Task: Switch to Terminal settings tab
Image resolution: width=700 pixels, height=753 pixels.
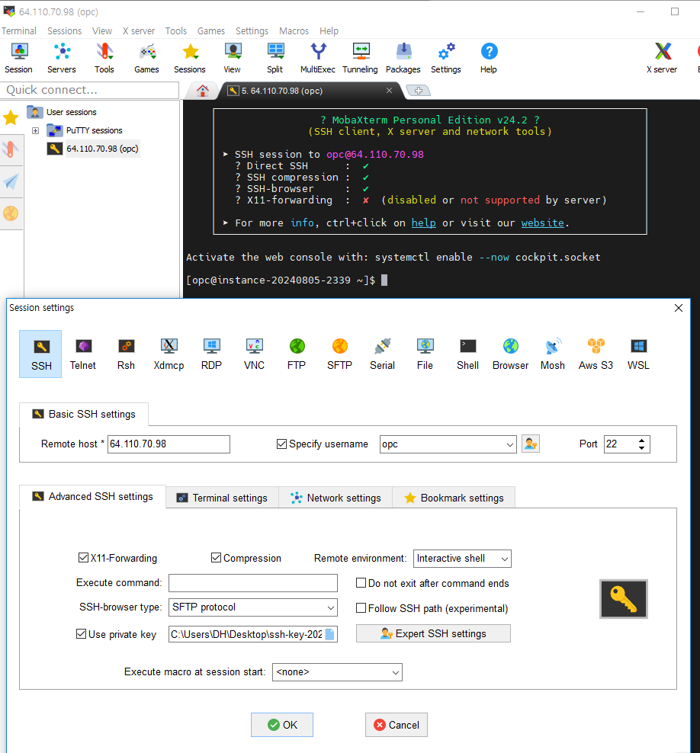Action: point(223,498)
